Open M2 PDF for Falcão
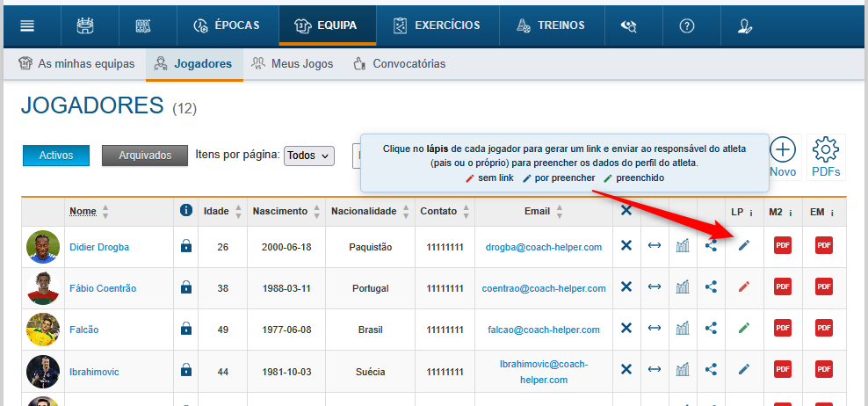This screenshot has width=868, height=406. [x=782, y=328]
